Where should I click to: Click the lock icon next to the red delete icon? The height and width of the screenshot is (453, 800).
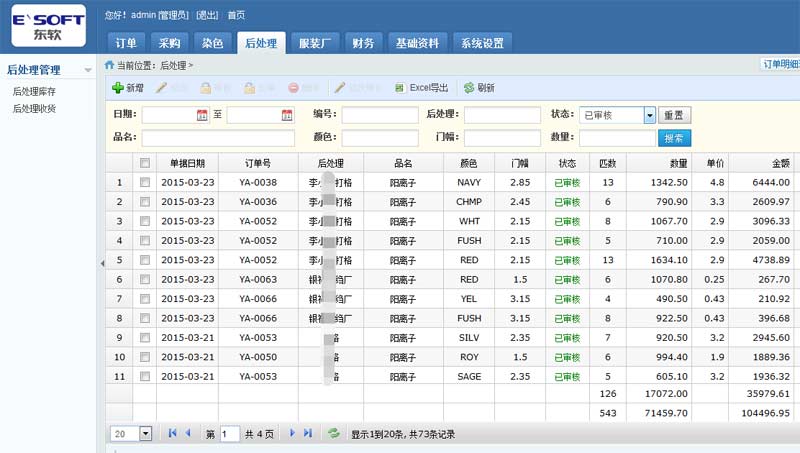point(249,88)
